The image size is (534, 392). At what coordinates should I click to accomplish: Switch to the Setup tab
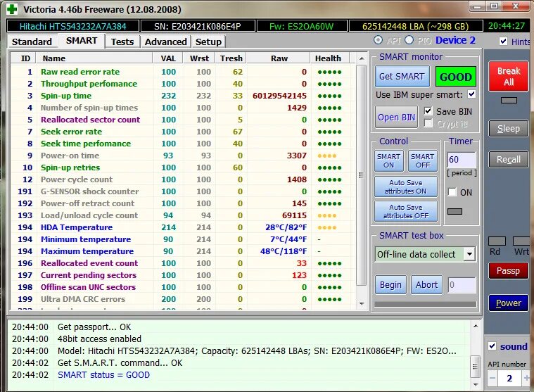click(208, 42)
